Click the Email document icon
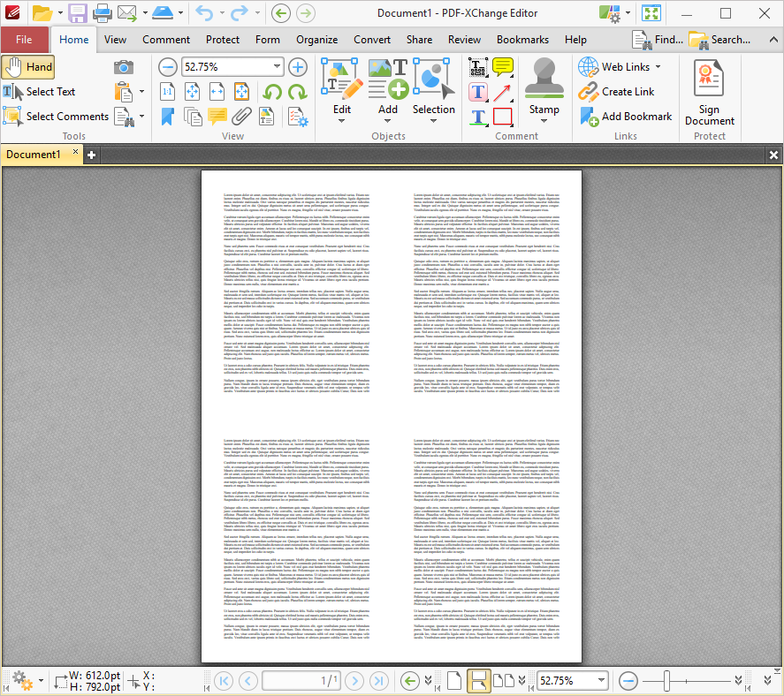Viewport: 784px width, 696px height. click(127, 13)
